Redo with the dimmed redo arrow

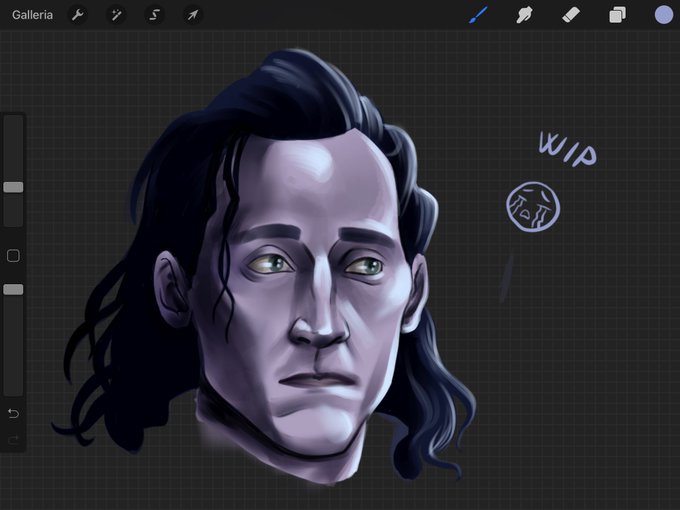(x=13, y=440)
